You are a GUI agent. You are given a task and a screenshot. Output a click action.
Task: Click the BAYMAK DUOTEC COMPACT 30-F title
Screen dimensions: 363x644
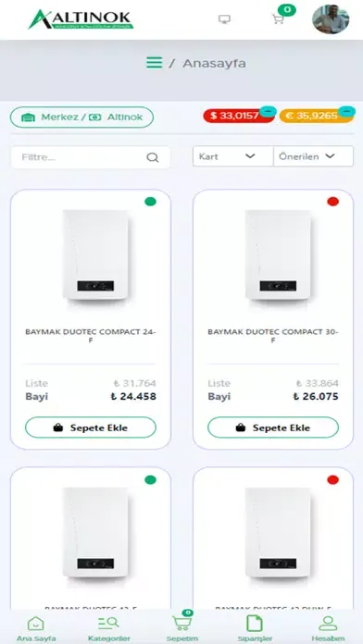point(273,336)
